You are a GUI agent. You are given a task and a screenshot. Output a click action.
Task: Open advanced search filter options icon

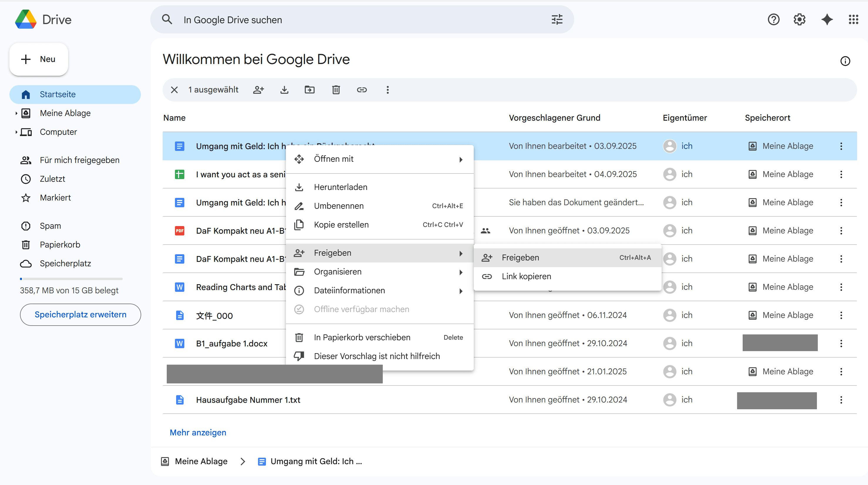click(x=557, y=20)
